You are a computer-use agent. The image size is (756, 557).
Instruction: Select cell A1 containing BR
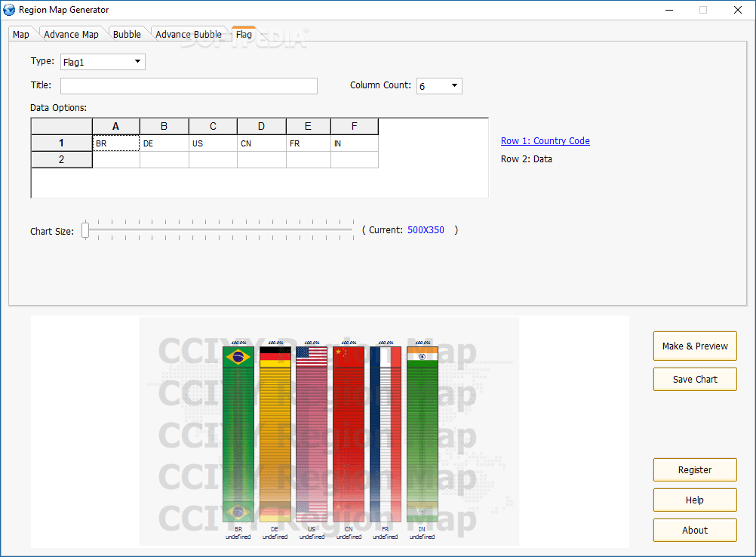pos(116,143)
